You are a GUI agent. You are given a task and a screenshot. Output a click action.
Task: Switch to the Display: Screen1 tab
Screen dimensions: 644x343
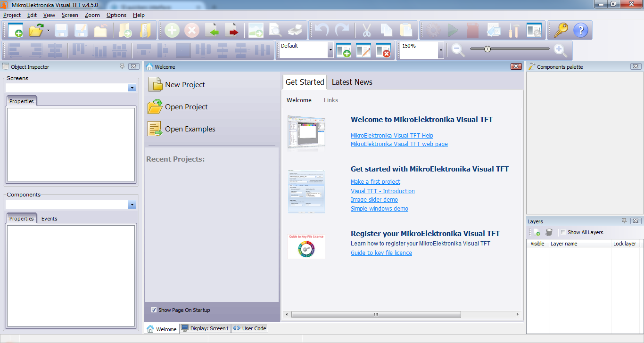pyautogui.click(x=205, y=328)
